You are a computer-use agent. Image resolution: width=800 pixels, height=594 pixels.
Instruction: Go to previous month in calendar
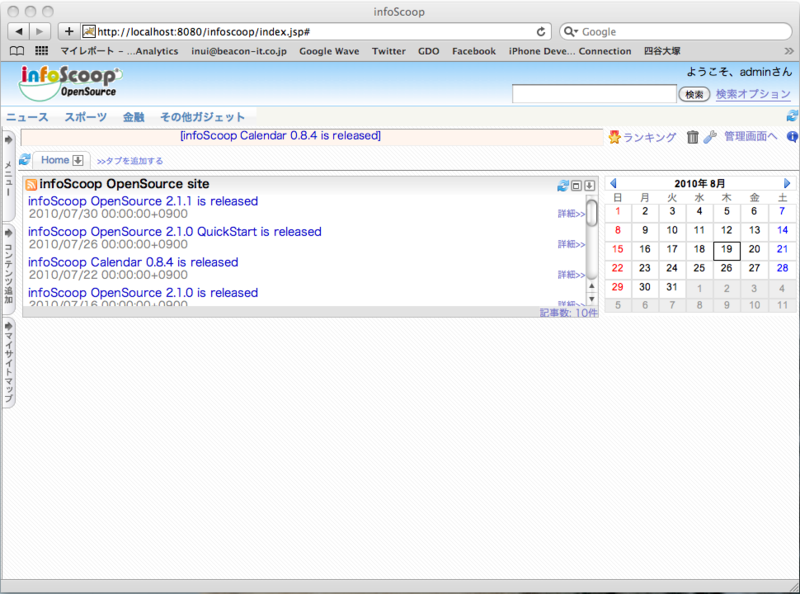613,183
